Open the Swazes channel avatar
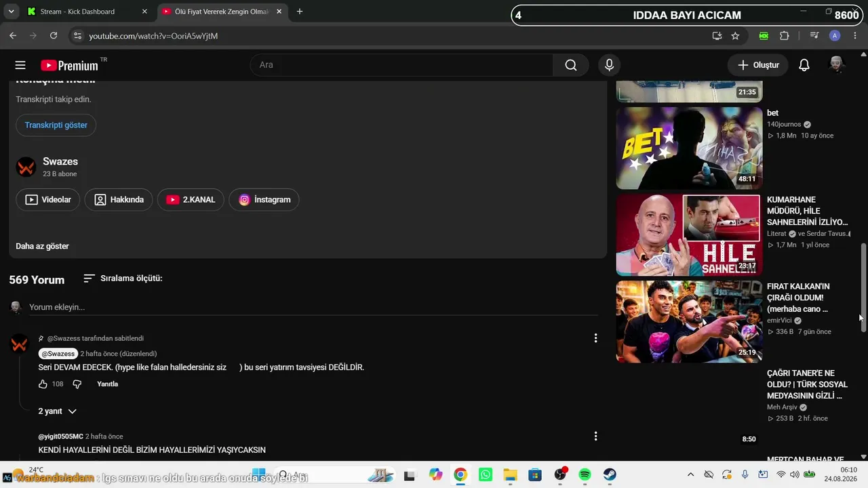The width and height of the screenshot is (868, 488). 26,167
